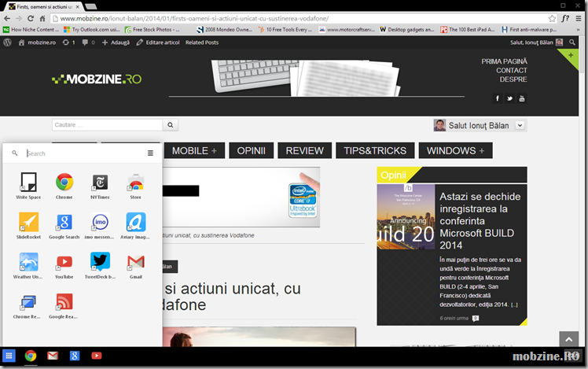Open Write Space app in launcher

(28, 183)
